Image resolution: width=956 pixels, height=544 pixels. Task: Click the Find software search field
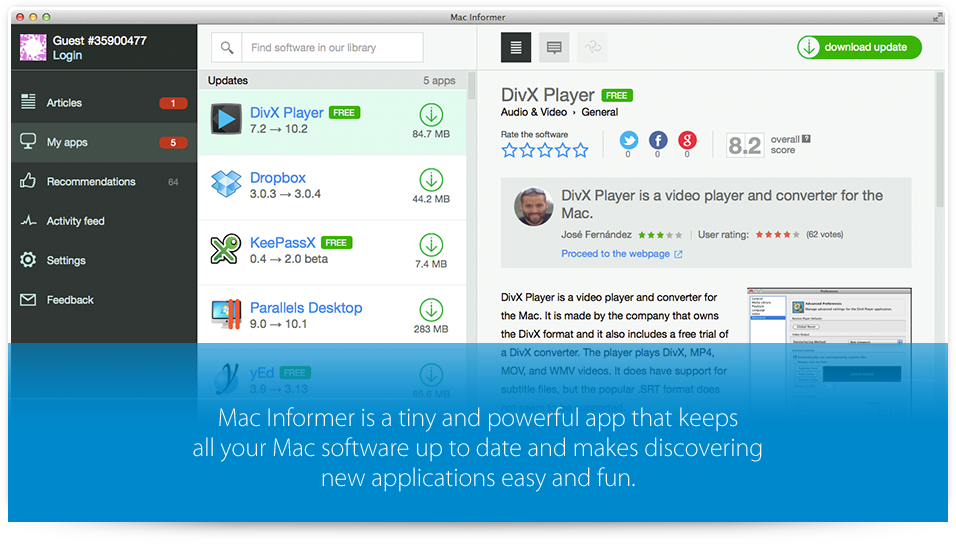coord(330,48)
